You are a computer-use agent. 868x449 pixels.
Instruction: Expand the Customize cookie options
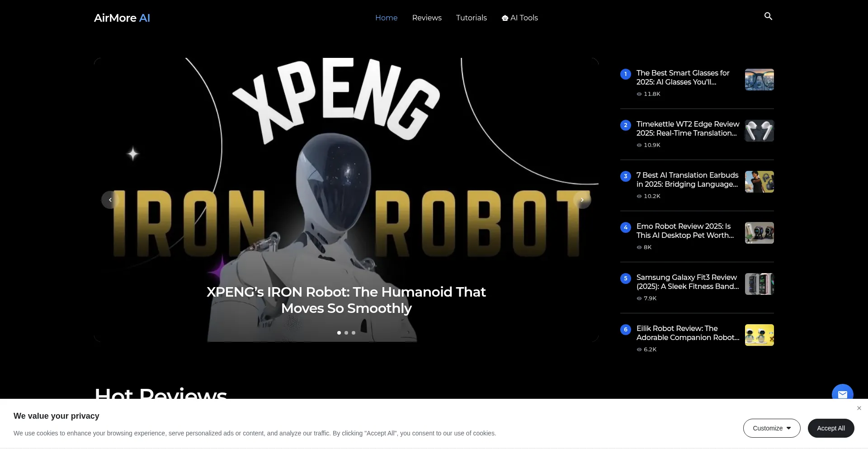tap(772, 428)
